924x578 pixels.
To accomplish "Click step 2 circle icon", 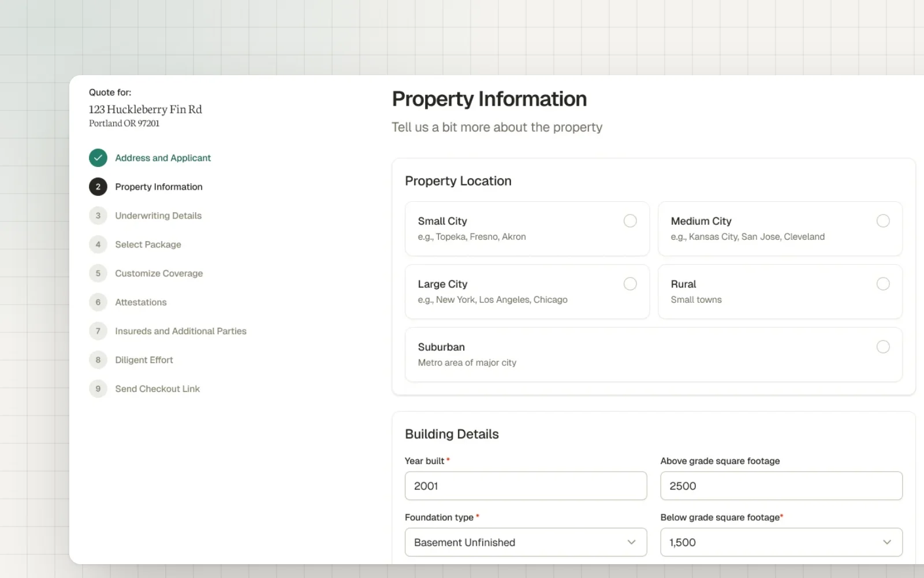I will pyautogui.click(x=98, y=187).
